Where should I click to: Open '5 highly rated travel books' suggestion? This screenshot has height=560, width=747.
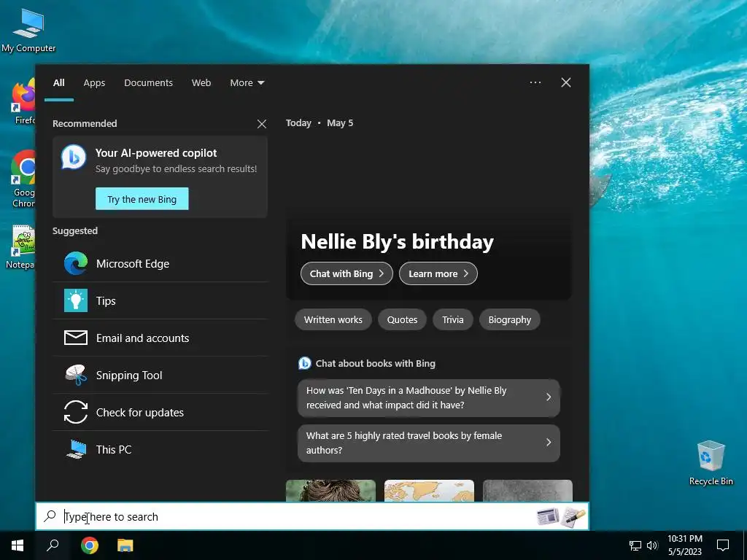[429, 443]
